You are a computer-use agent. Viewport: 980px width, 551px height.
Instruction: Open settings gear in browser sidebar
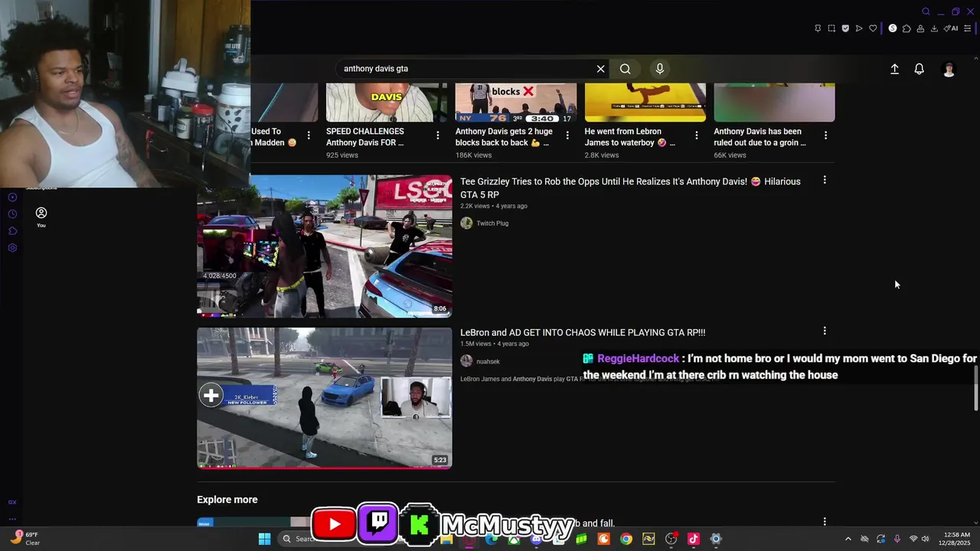pyautogui.click(x=12, y=248)
